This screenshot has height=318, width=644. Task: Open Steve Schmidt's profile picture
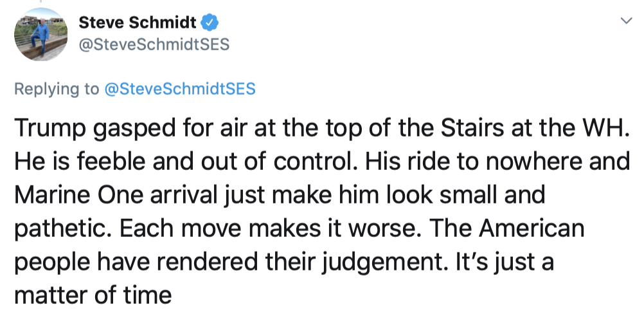40,34
